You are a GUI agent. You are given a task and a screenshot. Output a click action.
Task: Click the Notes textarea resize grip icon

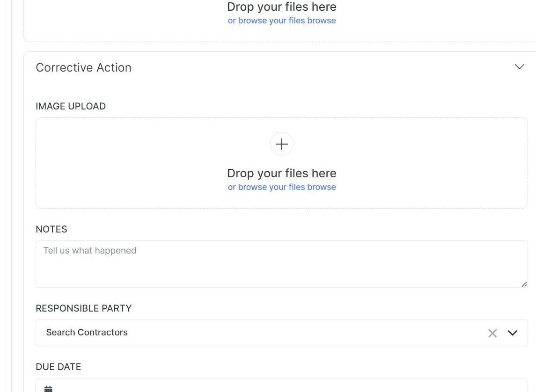(x=524, y=284)
